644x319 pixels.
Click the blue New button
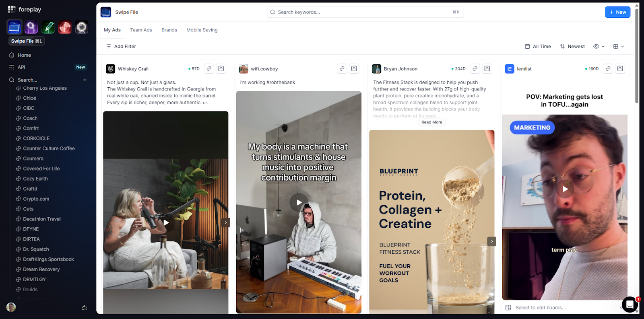point(617,12)
